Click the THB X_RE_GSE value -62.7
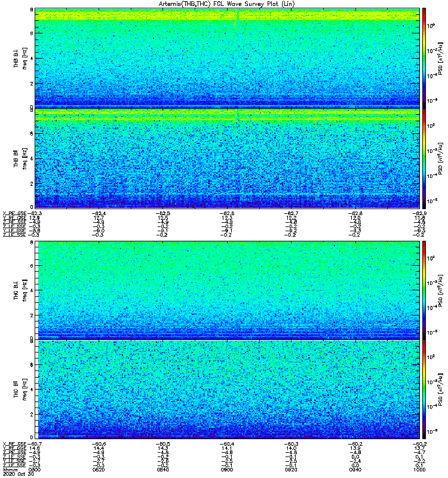 pos(291,213)
